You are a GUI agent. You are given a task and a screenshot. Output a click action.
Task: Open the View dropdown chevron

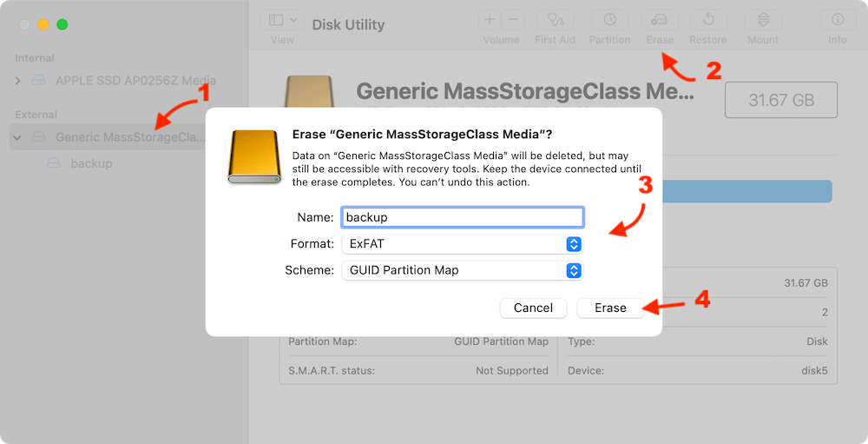click(294, 21)
